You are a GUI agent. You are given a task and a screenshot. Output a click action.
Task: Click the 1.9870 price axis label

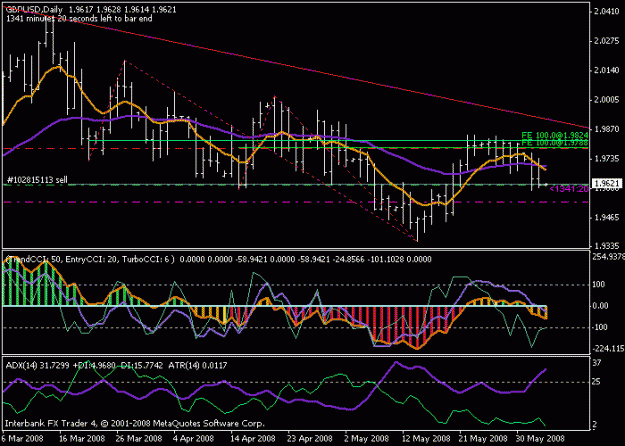tap(606, 129)
